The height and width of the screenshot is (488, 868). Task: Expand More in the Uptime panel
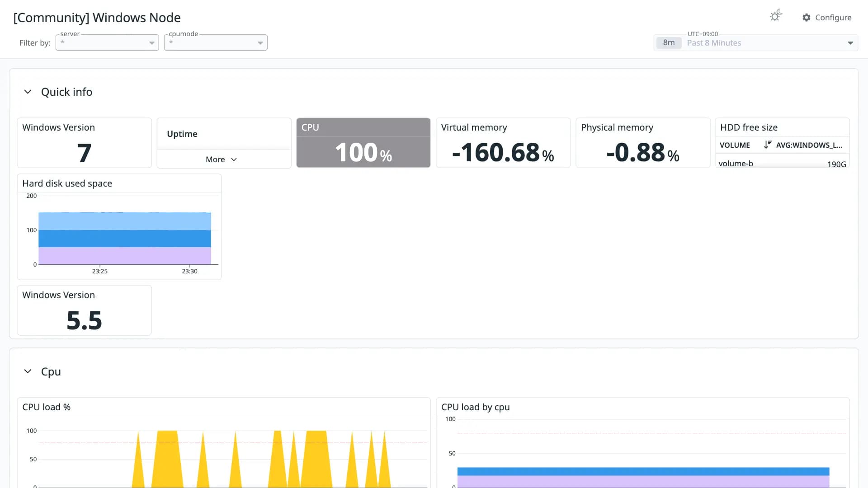pos(221,160)
